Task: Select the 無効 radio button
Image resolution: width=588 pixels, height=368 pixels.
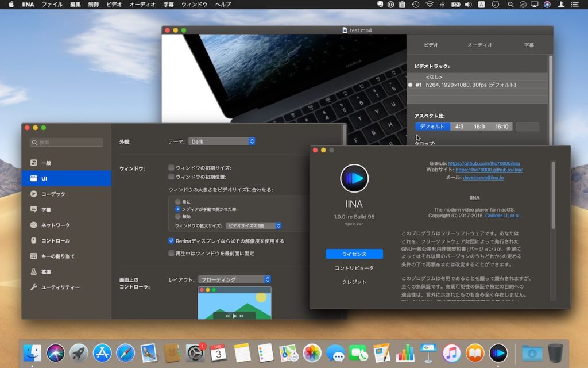Action: [x=177, y=217]
